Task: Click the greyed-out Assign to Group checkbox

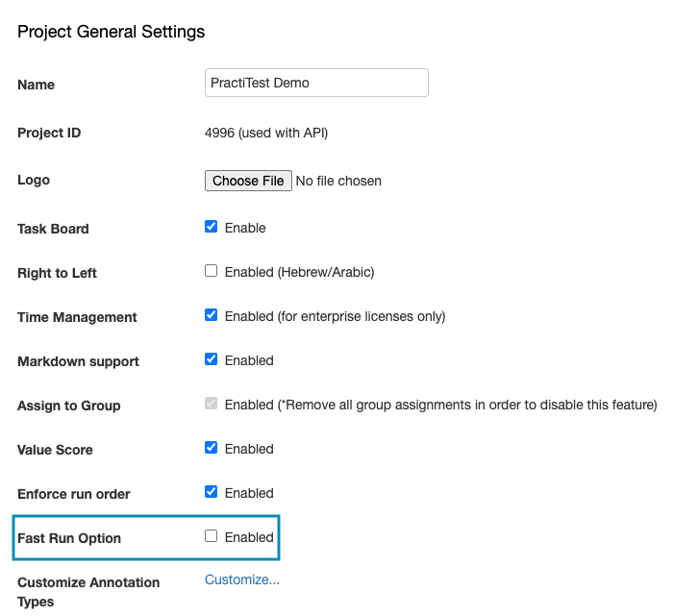Action: click(x=212, y=405)
